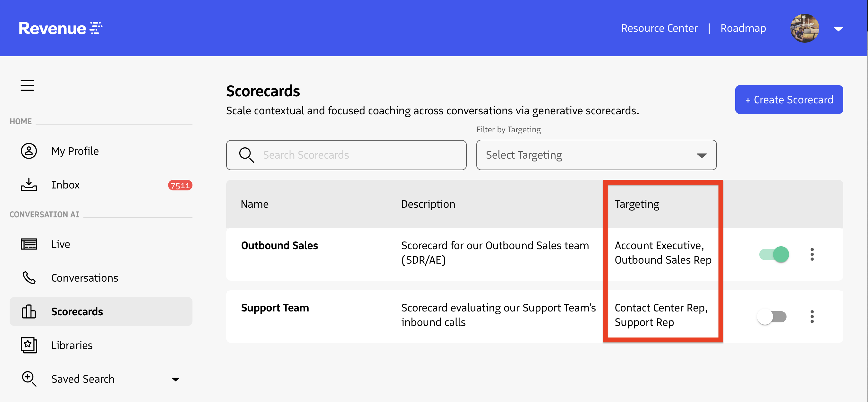Open Outbound Sales three-dot options menu
Viewport: 868px width, 402px height.
pyautogui.click(x=812, y=254)
